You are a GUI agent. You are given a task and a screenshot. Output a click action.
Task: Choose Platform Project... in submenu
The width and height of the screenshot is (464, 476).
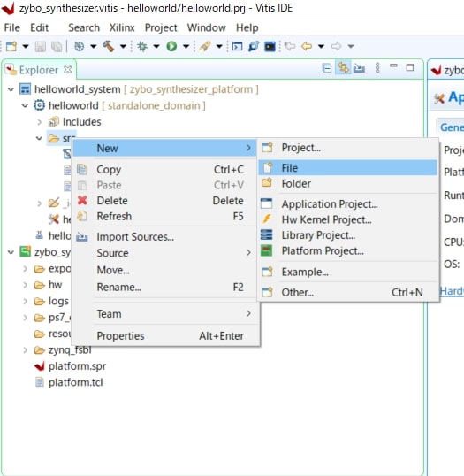click(x=347, y=250)
